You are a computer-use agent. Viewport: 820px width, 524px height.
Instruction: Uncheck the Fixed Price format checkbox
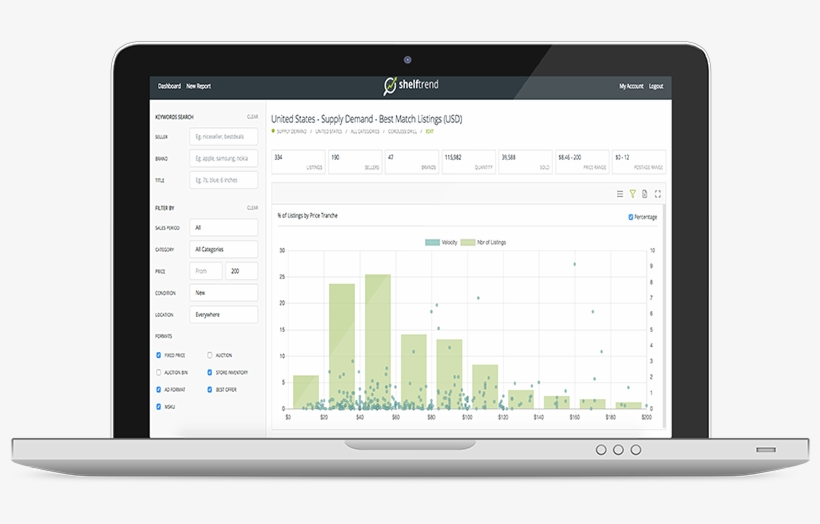(x=158, y=355)
